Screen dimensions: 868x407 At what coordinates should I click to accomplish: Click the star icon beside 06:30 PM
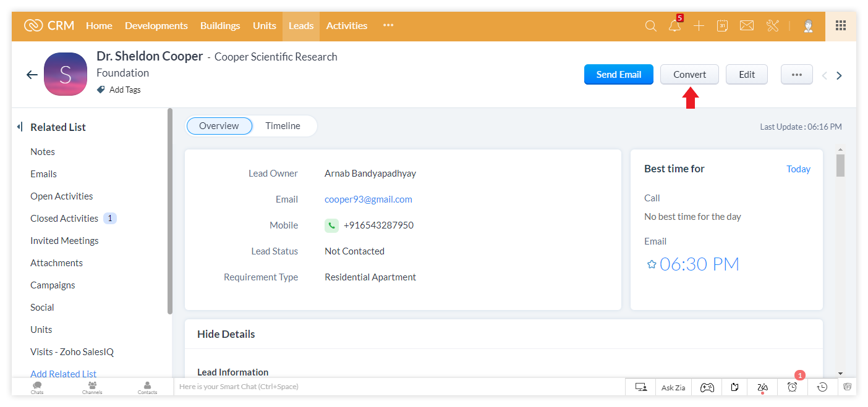(x=651, y=264)
